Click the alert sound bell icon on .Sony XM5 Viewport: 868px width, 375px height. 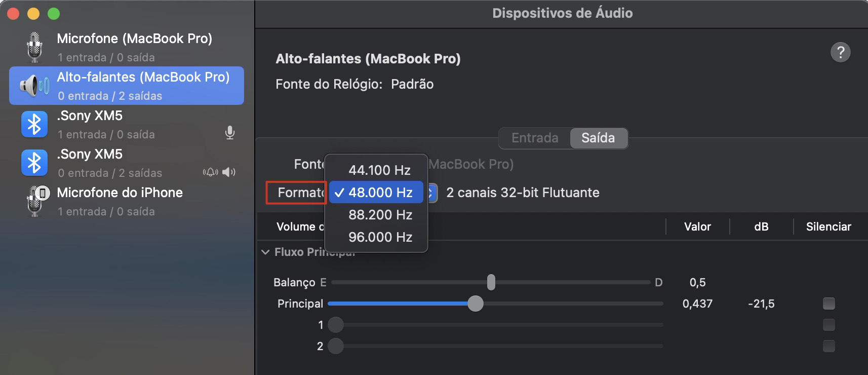click(x=210, y=172)
